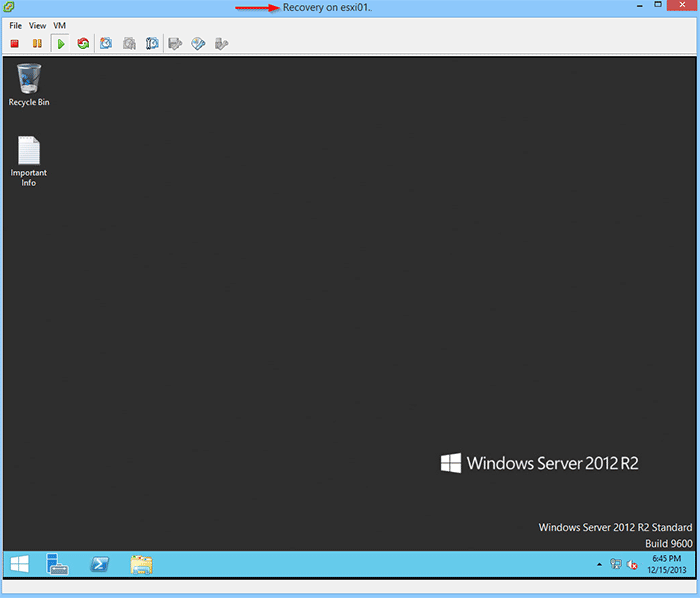The width and height of the screenshot is (700, 598).
Task: Open the View menu
Action: (38, 25)
